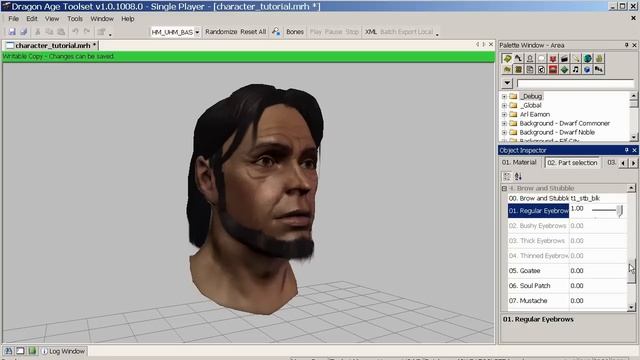Viewport: 640px width, 360px height.
Task: Select the green diamond palette icon
Action: (x=564, y=69)
